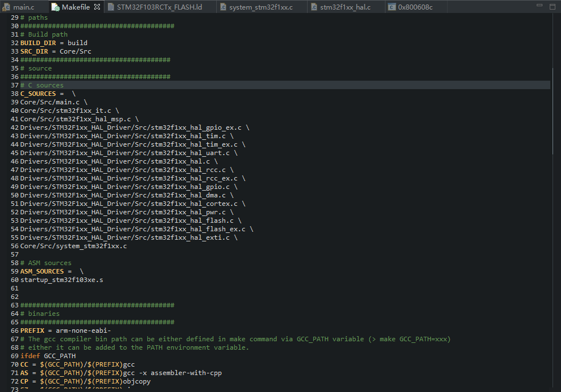Click the maximize view icon at top right
Screen dimensions: 561x392
pos(552,6)
